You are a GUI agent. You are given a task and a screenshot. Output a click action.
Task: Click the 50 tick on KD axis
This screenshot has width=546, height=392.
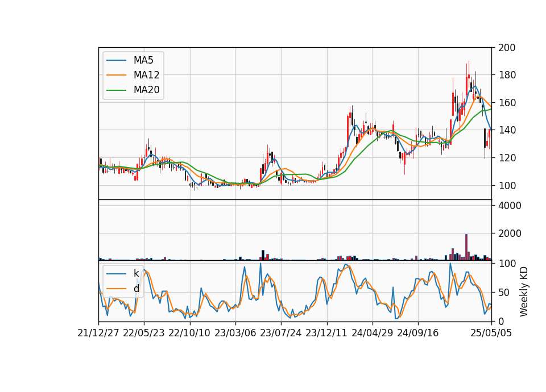click(504, 293)
